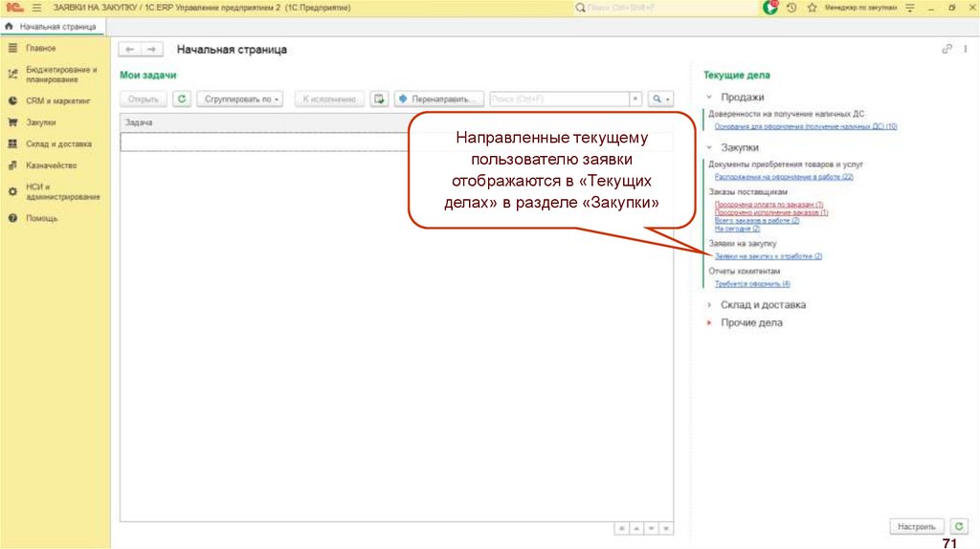This screenshot has height=549, width=980.
Task: Open the hamburger main menu in title bar
Action: 36,8
